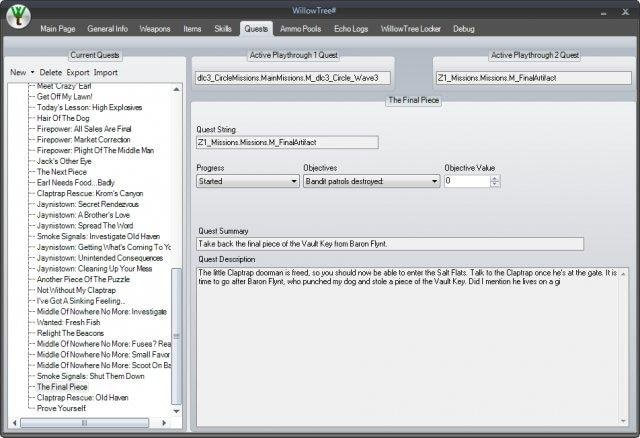Select Firepower: All Sales Are Final
Screen dimensions: 640x438
84,129
